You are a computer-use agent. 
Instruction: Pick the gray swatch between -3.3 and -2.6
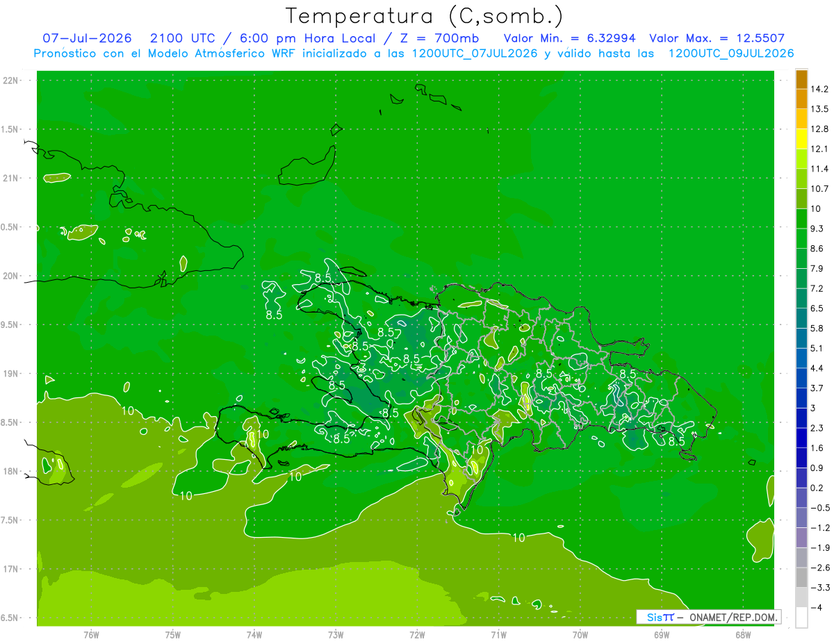[801, 578]
